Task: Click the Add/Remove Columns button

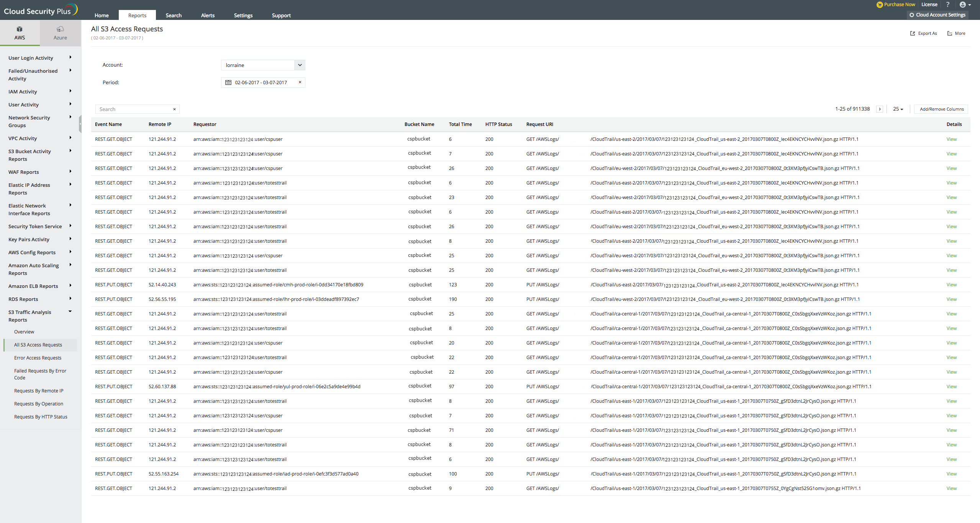Action: pos(941,109)
